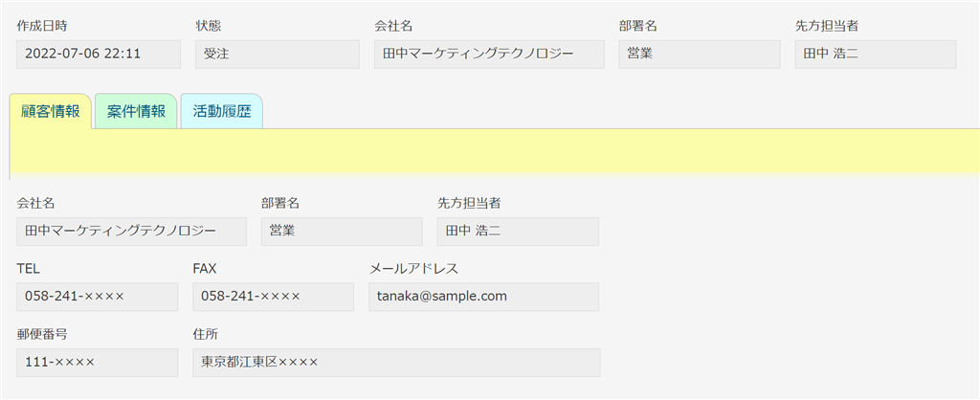
Task: Click the TEL number field
Action: point(98,297)
